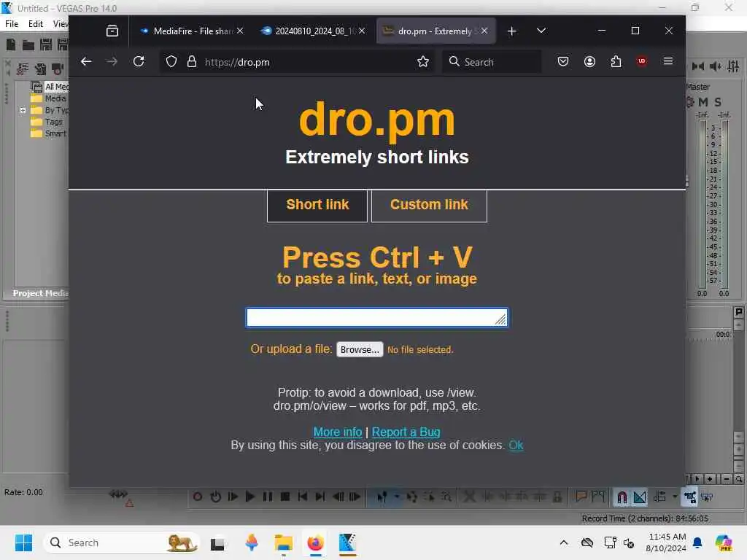Open the Report a Bug link
This screenshot has height=560, width=747.
click(406, 432)
